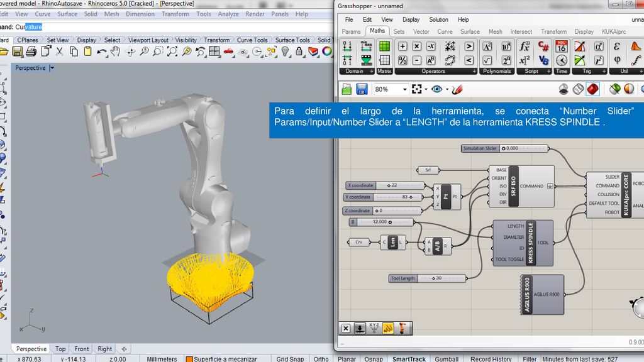Add a new viewport tab with plus
The width and height of the screenshot is (644, 362).
point(124,349)
